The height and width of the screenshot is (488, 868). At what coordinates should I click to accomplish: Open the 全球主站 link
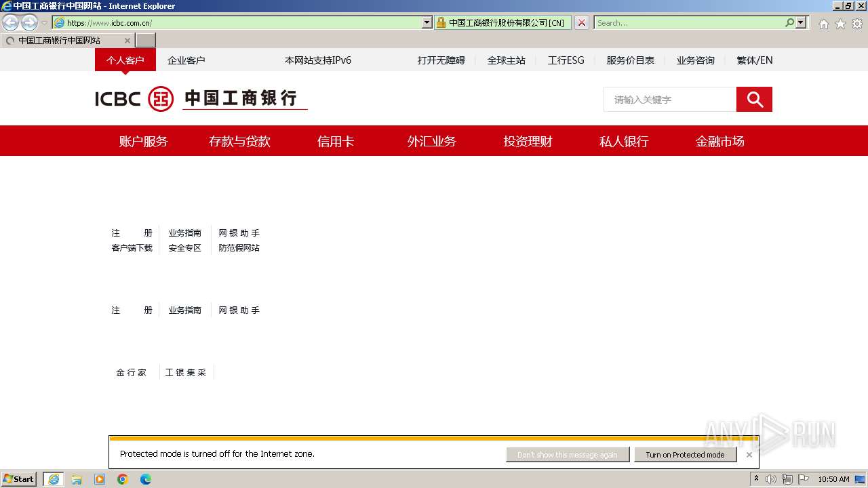tap(507, 60)
